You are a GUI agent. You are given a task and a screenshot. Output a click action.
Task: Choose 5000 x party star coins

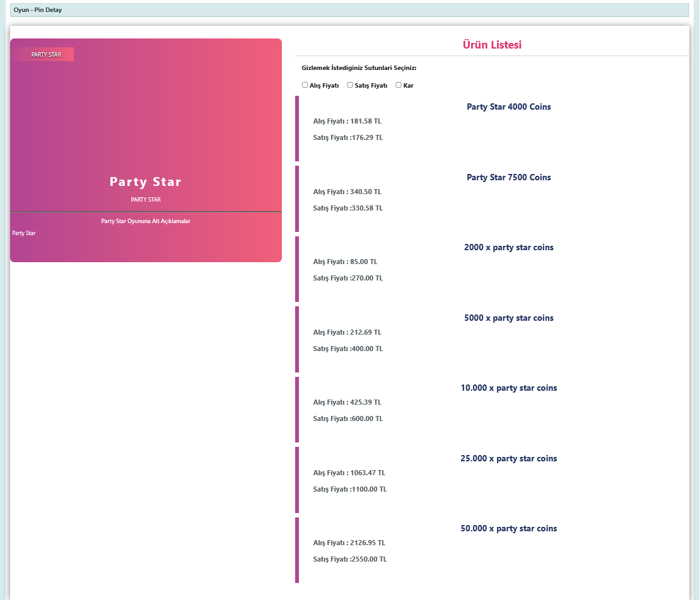[508, 318]
